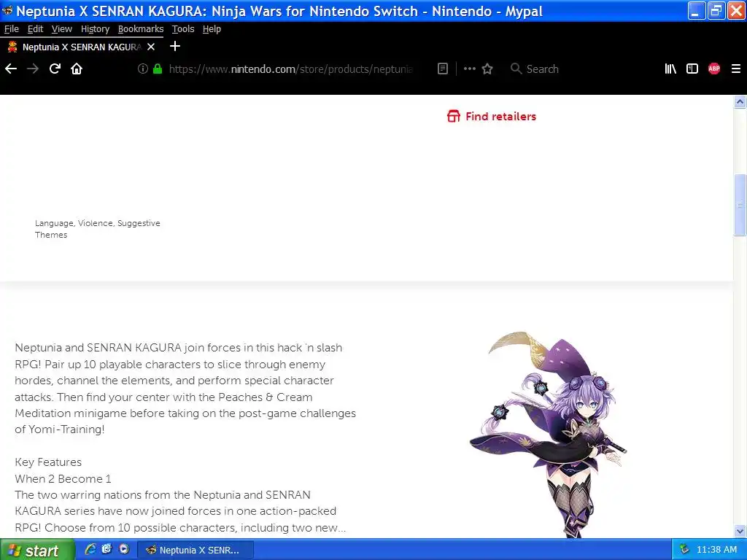Show sidebars icon

click(692, 69)
